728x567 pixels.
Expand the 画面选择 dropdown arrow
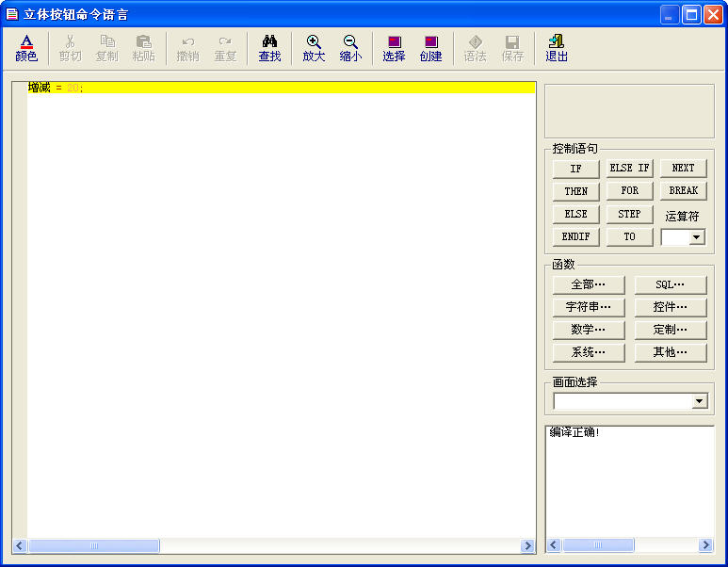699,401
